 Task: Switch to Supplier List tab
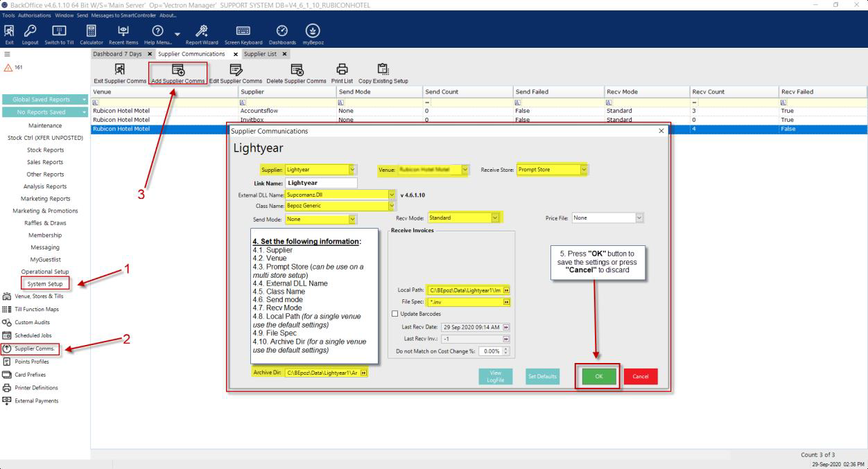coord(260,54)
